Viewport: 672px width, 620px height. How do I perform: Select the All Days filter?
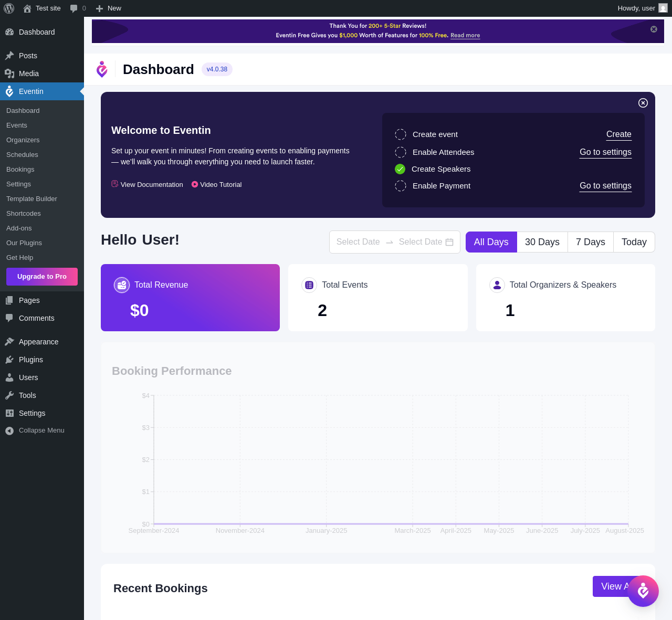491,242
